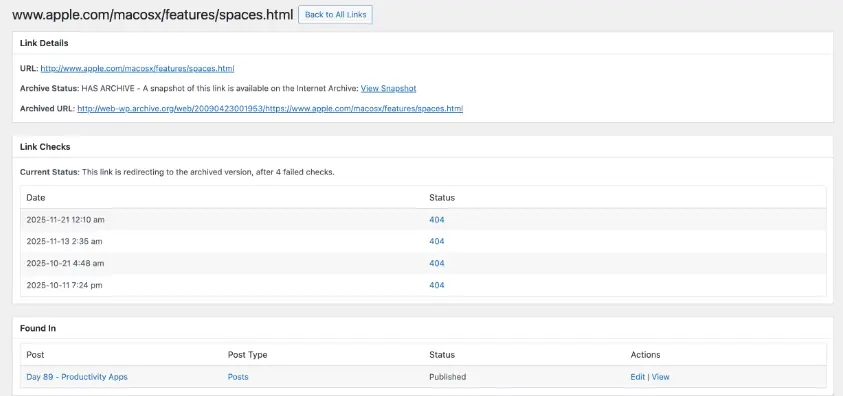Open the 404 status for 2025-11-13 check

[437, 241]
